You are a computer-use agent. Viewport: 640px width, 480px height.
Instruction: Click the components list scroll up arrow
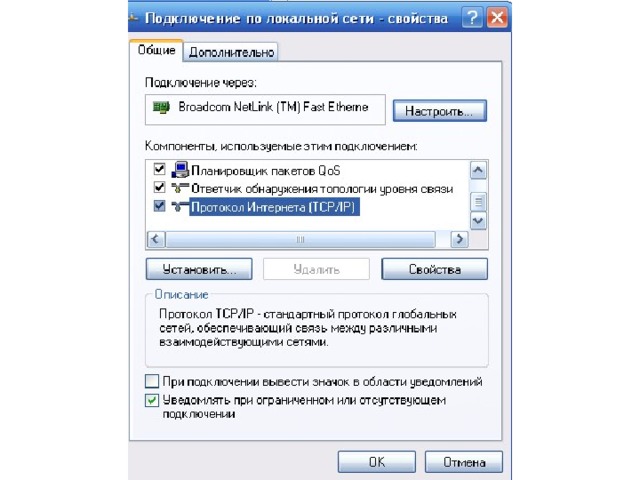click(x=478, y=170)
